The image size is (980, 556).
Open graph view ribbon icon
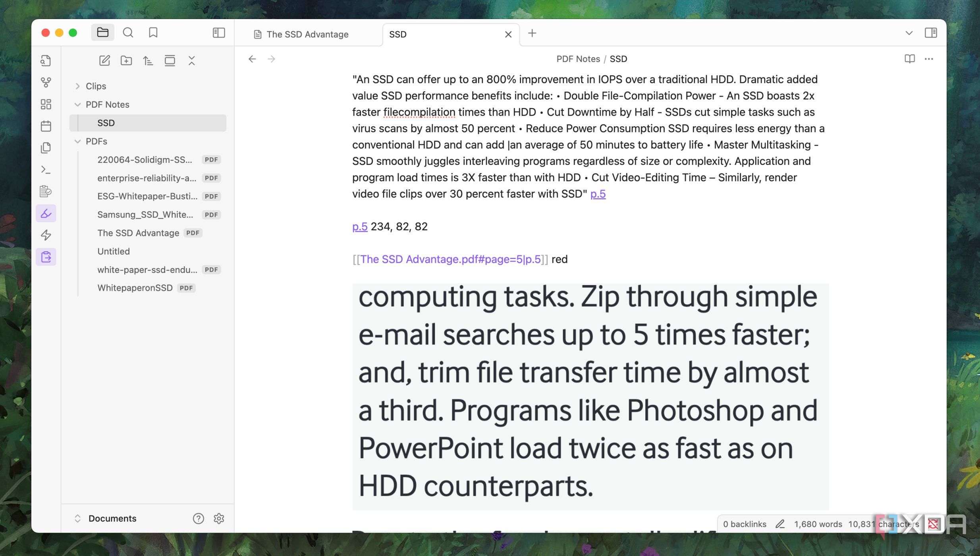(46, 83)
